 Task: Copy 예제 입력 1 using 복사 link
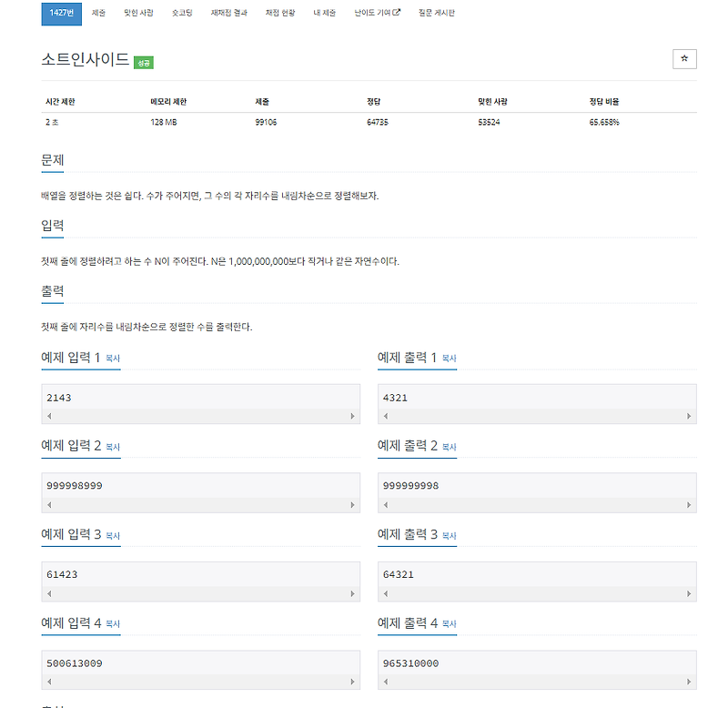coord(113,359)
